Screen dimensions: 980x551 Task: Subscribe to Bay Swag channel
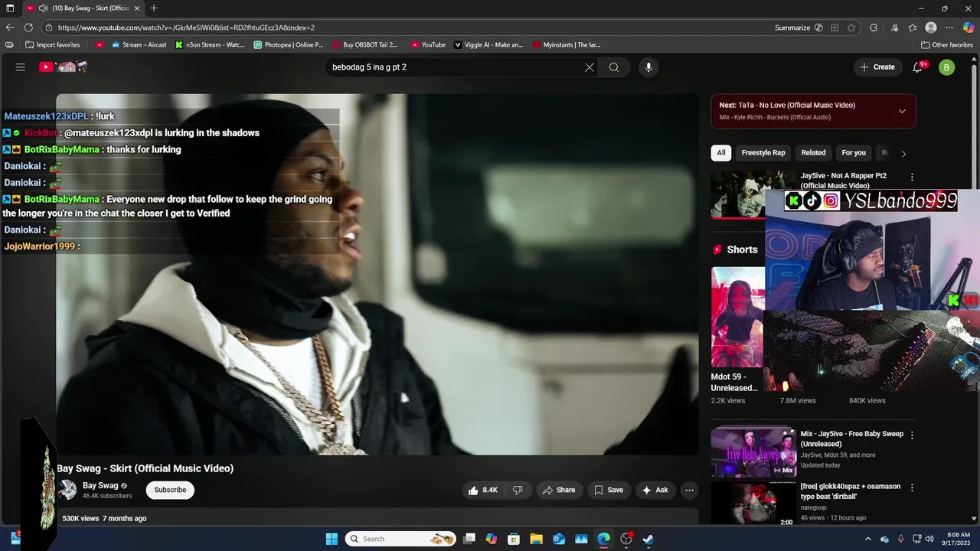pos(170,490)
